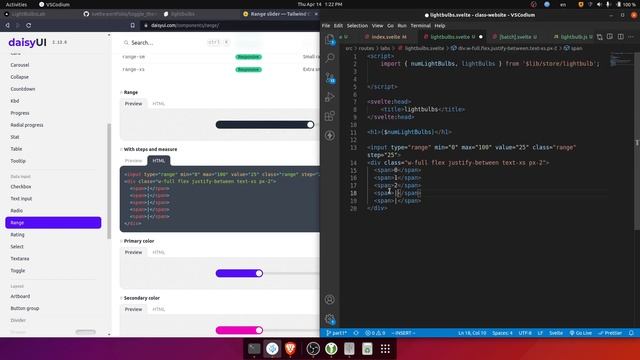640x360 pixels.
Task: Click the browser back button
Action: [x=7, y=25]
